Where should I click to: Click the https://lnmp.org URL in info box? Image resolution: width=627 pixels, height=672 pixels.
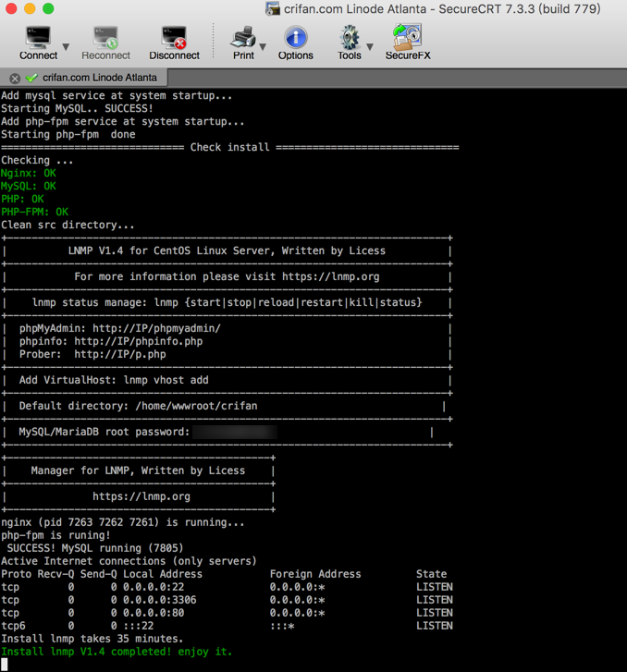tap(331, 276)
